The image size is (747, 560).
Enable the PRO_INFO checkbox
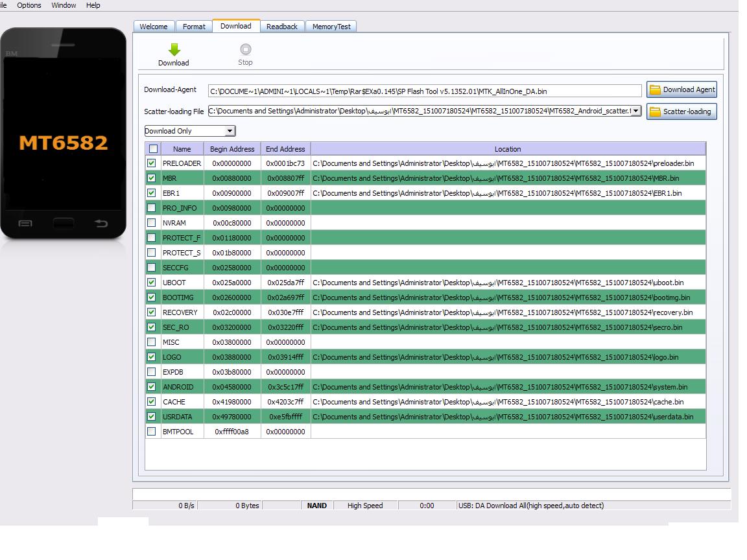[x=152, y=207]
